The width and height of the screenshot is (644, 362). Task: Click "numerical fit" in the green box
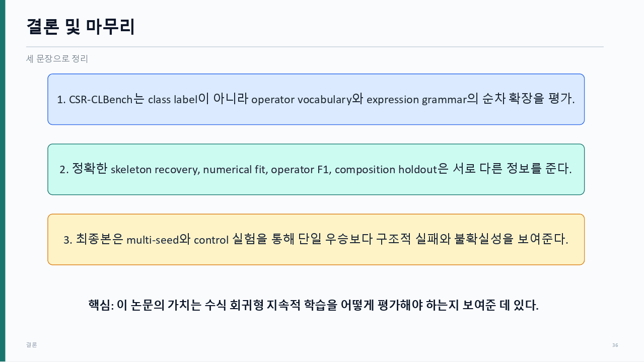234,170
